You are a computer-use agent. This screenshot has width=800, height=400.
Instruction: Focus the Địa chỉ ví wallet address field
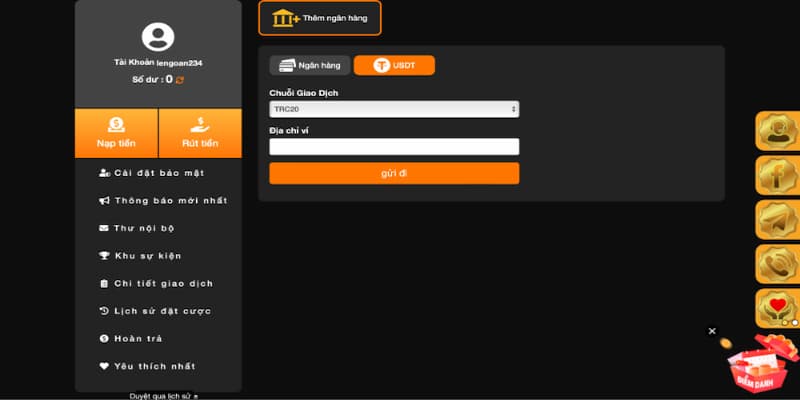coord(394,146)
